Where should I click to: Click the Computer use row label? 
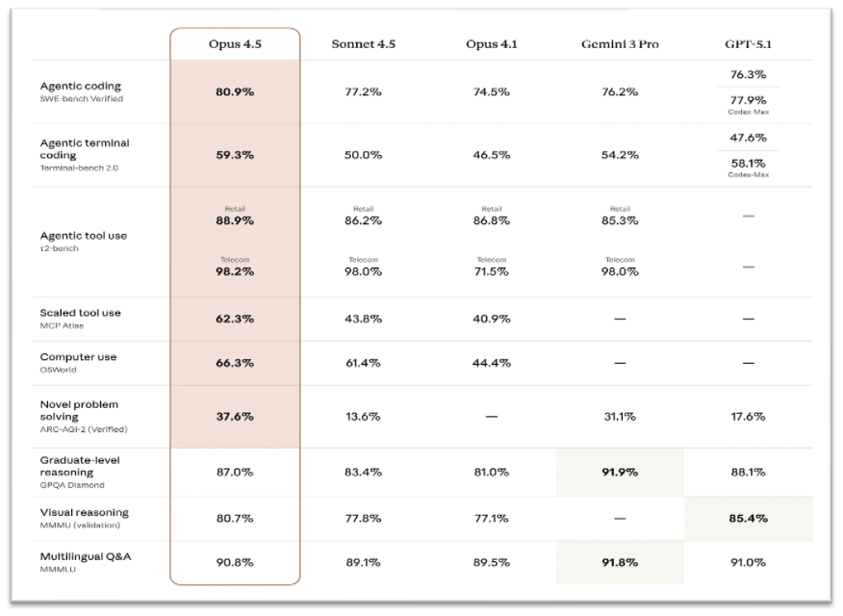tap(79, 357)
